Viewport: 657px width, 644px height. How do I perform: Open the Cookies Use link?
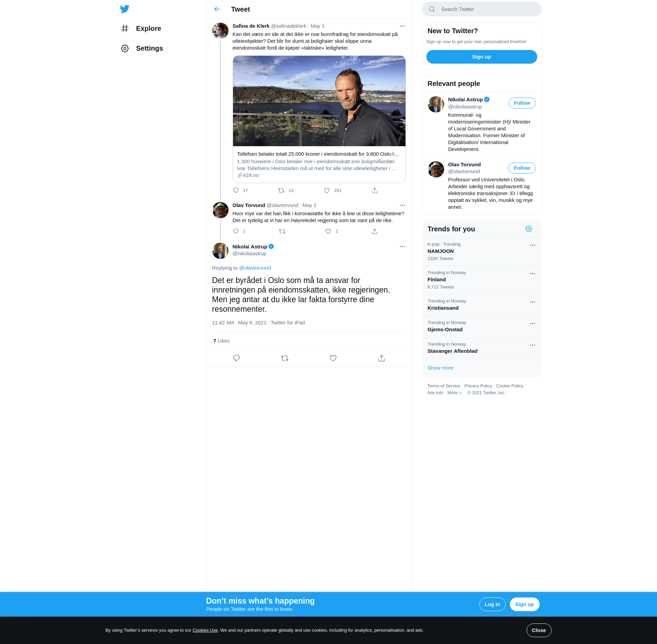click(x=205, y=630)
